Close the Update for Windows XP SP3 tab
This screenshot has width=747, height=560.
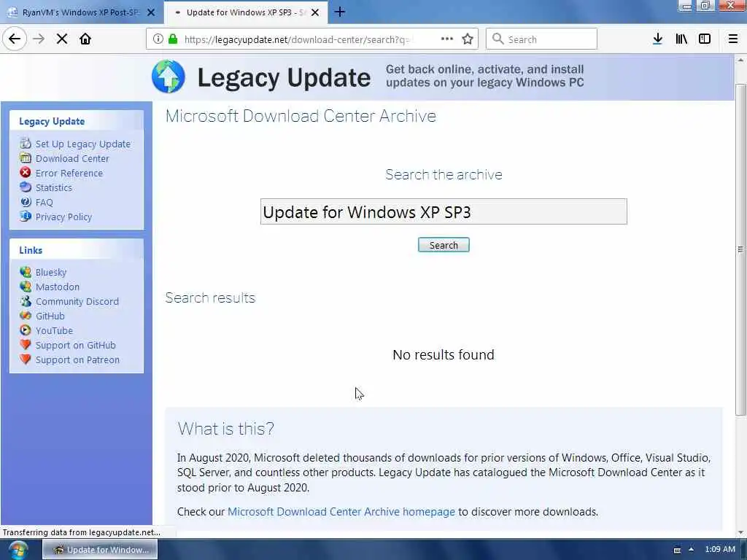(x=315, y=12)
